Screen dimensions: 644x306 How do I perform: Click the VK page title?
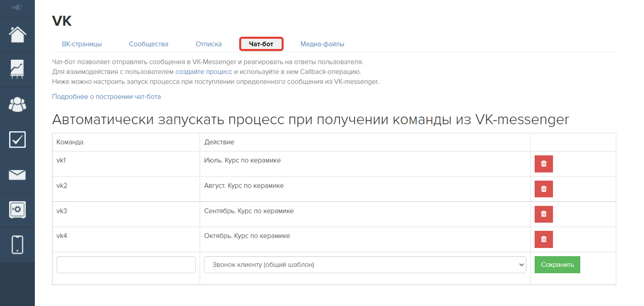point(62,21)
